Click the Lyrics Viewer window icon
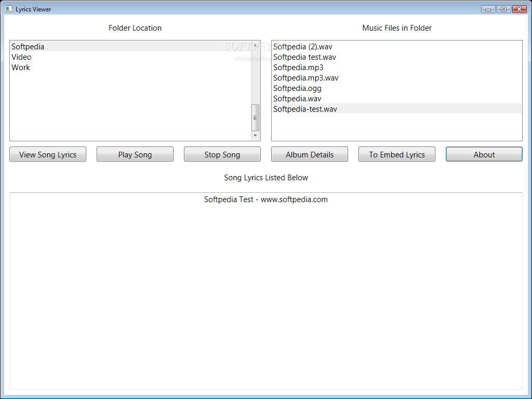532x399 pixels. coord(9,9)
